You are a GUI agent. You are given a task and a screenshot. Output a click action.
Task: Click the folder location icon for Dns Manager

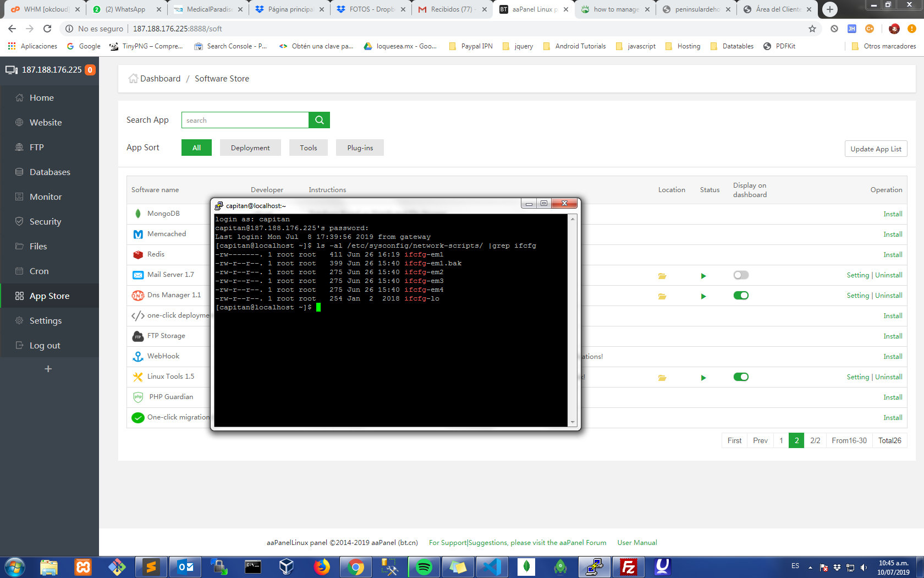pyautogui.click(x=662, y=296)
